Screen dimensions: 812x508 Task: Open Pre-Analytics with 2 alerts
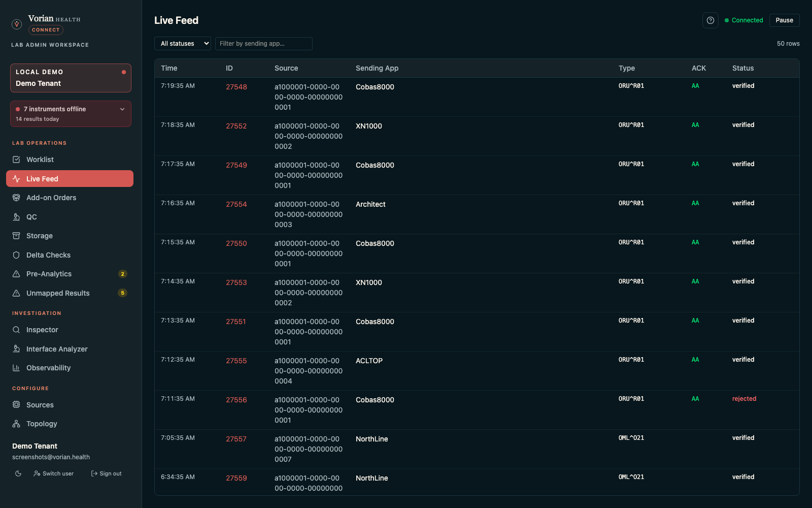(x=70, y=274)
